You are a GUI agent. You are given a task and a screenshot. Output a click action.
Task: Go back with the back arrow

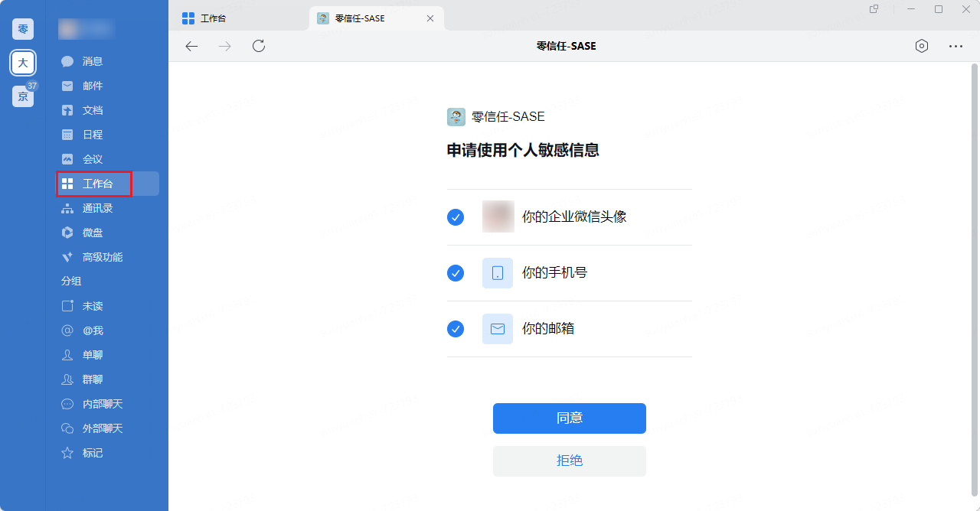(191, 46)
